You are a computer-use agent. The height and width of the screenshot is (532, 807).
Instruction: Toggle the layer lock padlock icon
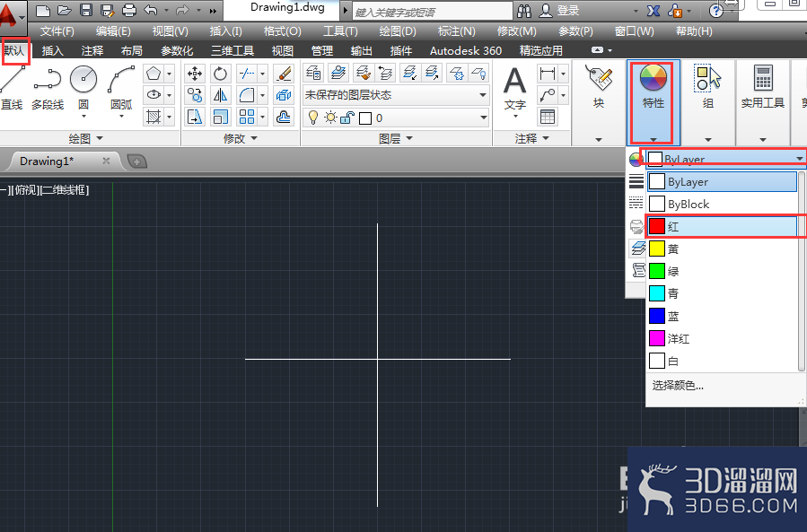[346, 118]
